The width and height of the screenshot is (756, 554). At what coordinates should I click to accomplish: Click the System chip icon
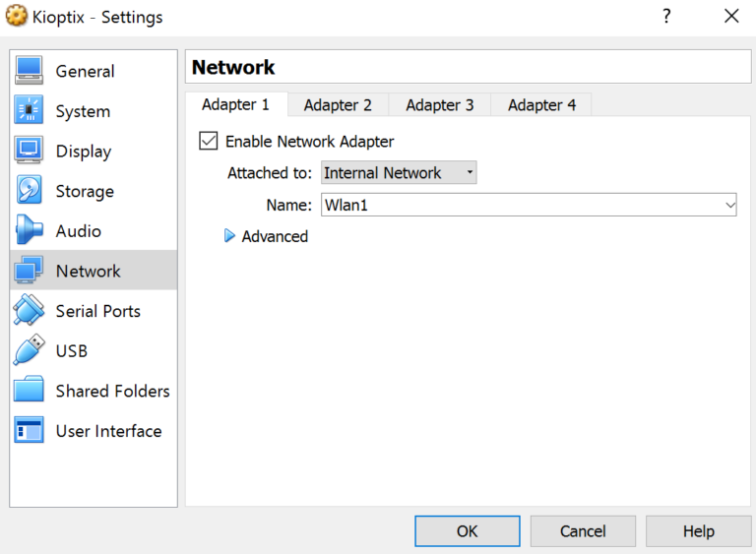click(29, 110)
